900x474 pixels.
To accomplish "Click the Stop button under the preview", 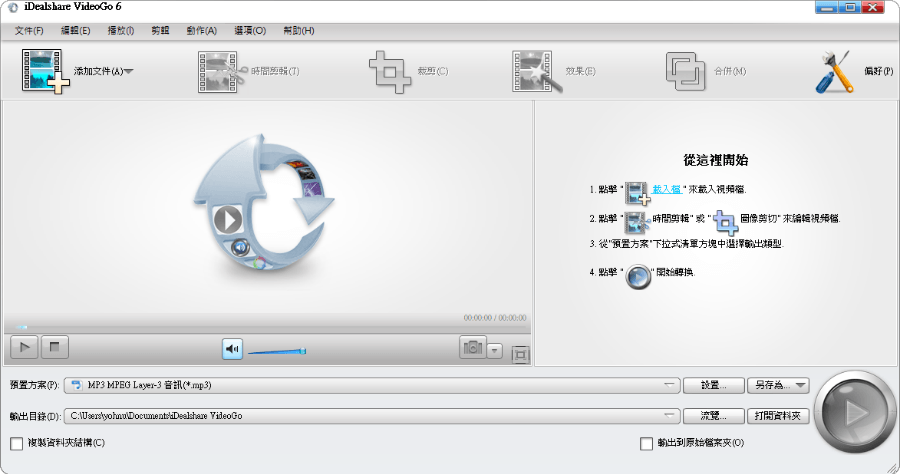I will point(55,347).
